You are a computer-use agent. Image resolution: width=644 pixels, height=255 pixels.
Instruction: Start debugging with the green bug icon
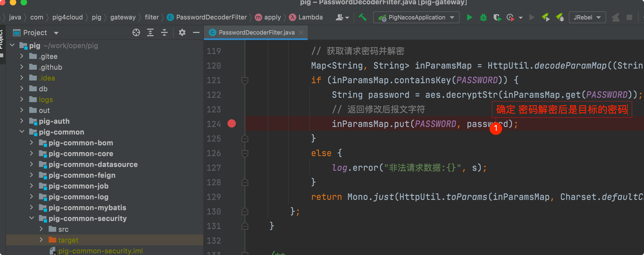pyautogui.click(x=483, y=18)
